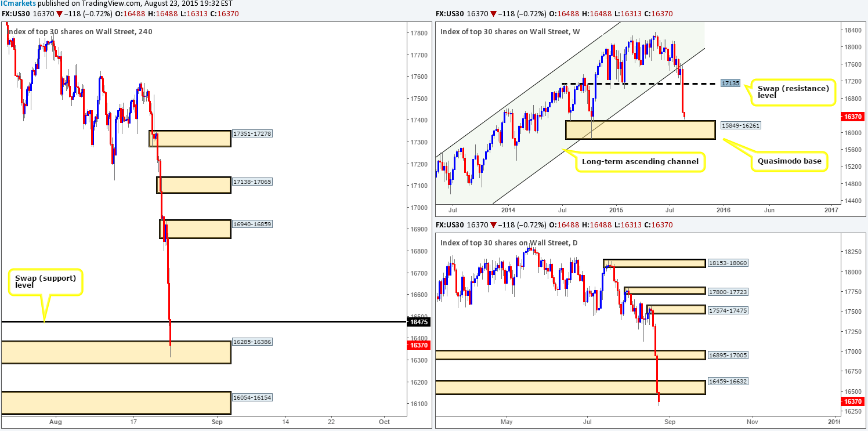The height and width of the screenshot is (431, 868).
Task: Click the 14400 price on weekly axis
Action: click(852, 201)
